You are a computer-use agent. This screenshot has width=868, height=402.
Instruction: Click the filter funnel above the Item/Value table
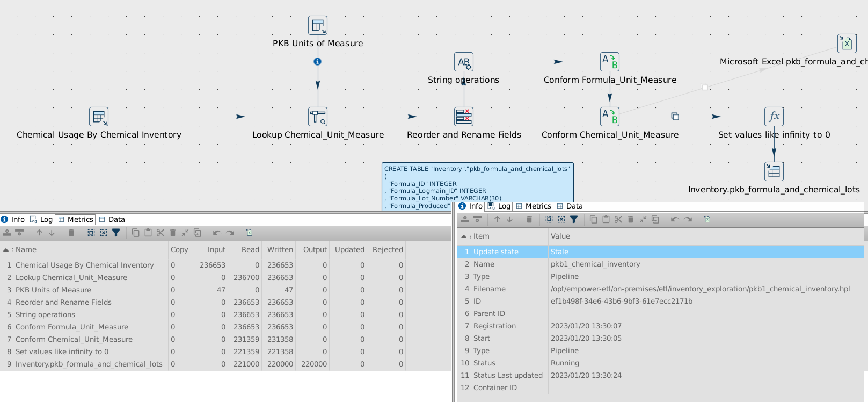(x=574, y=219)
